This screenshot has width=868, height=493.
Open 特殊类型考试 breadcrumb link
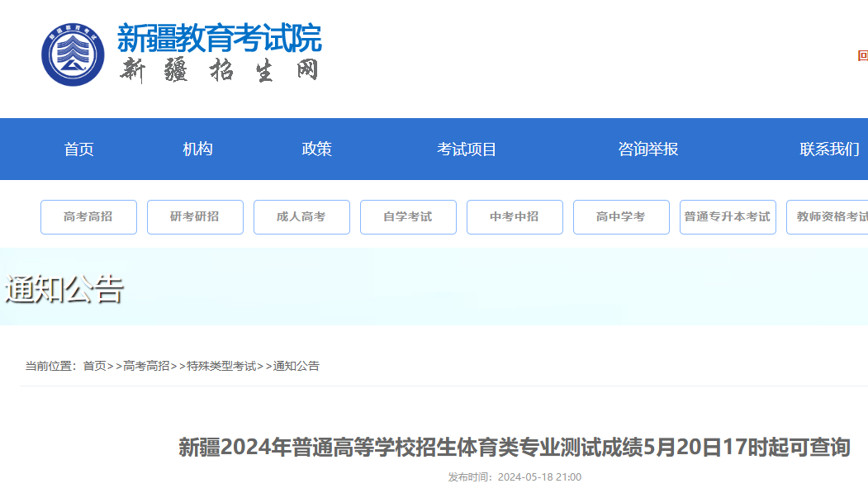pyautogui.click(x=221, y=366)
